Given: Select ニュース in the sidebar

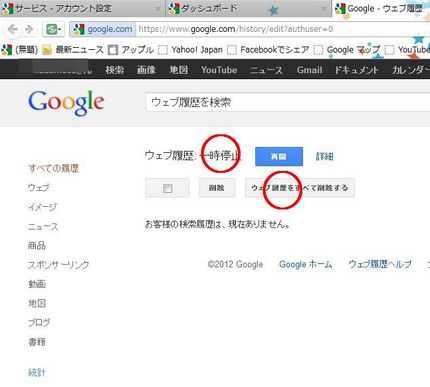Looking at the screenshot, I should (x=43, y=227).
